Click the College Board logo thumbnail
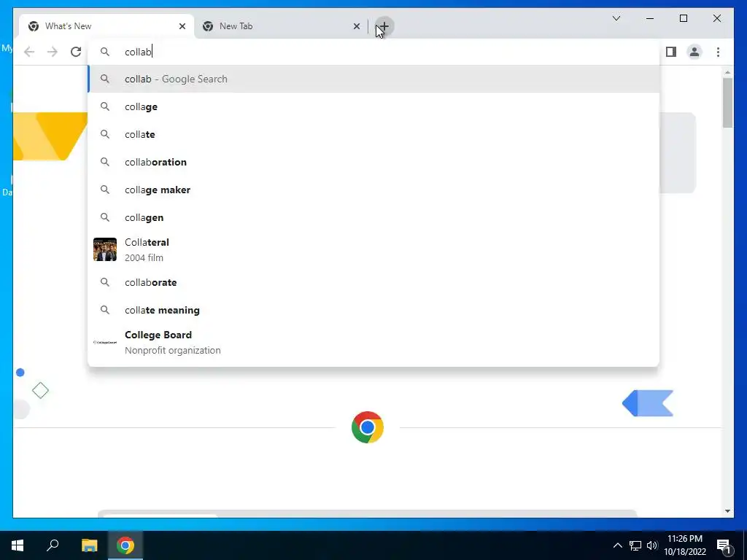The height and width of the screenshot is (560, 747). tap(105, 343)
